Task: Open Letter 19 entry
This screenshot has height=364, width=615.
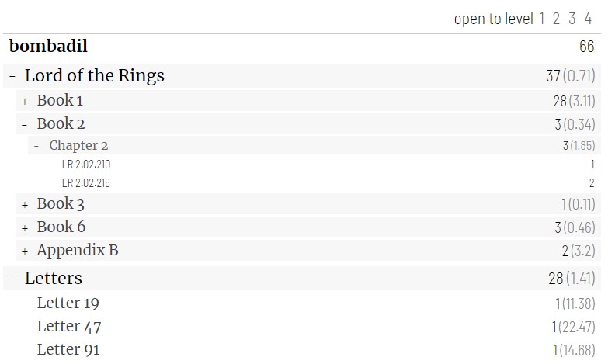Action: pyautogui.click(x=68, y=303)
